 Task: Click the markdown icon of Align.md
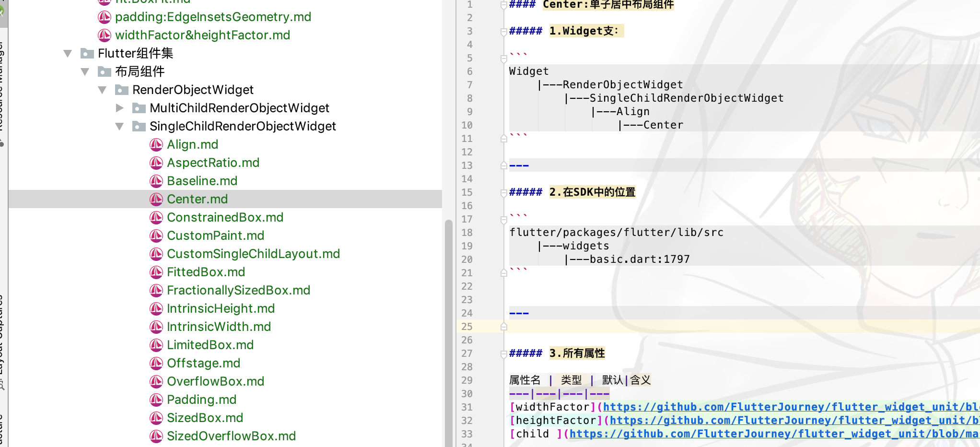click(x=156, y=144)
